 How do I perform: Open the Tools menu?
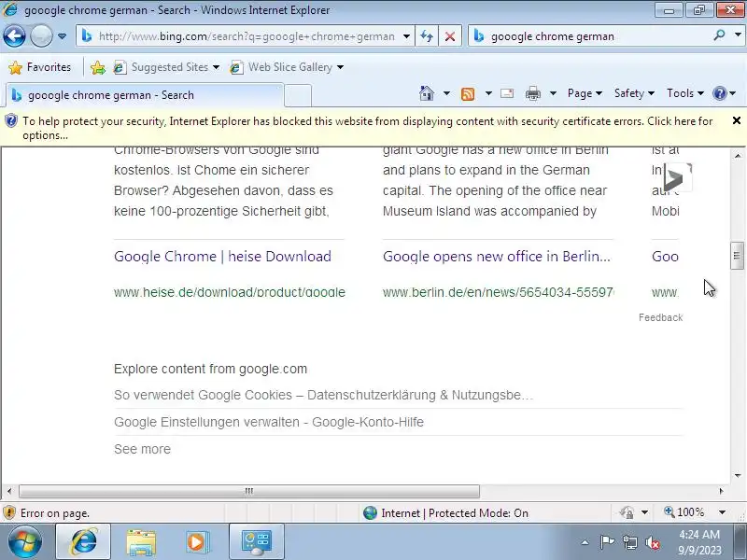click(685, 93)
